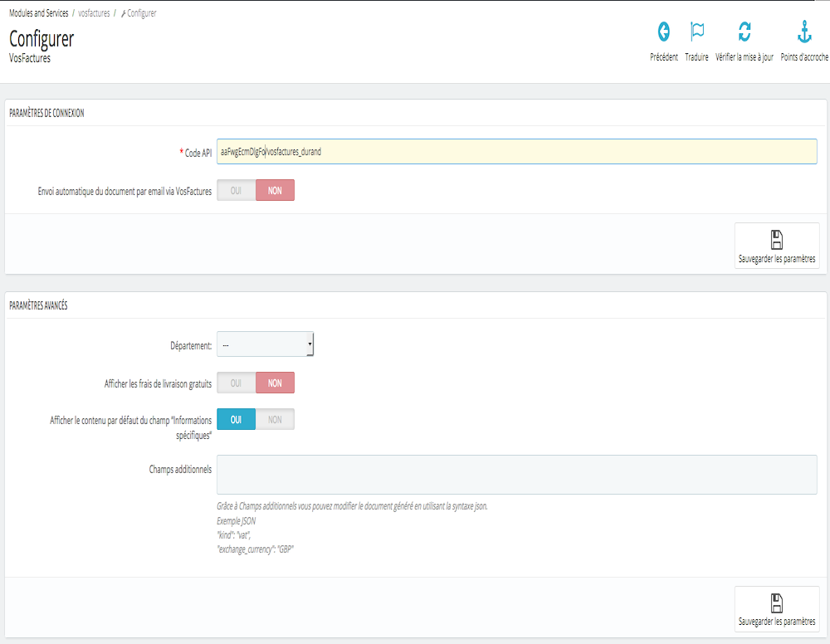Click save icon in Paramètres avancés panel
Screen dimensions: 830x644
tap(777, 603)
